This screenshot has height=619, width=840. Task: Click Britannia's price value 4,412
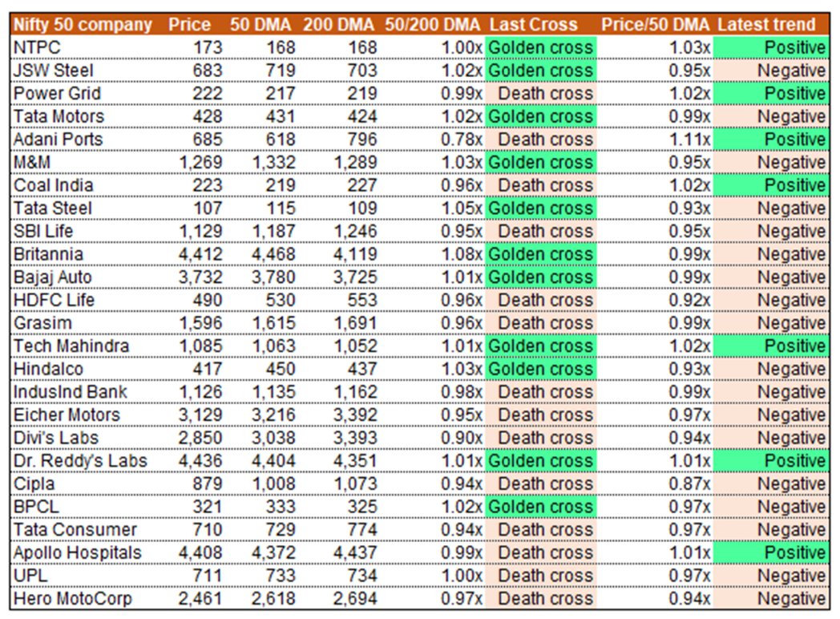[x=200, y=254]
